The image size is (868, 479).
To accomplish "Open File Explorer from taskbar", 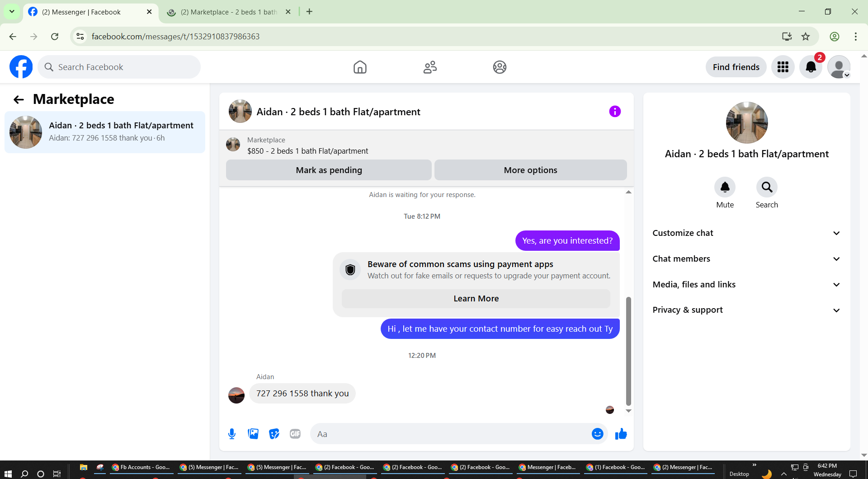I will [x=84, y=467].
